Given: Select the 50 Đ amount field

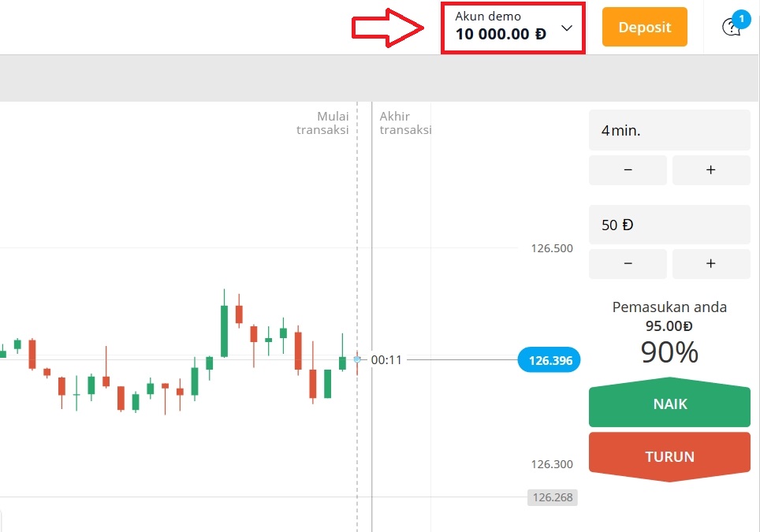Looking at the screenshot, I should pyautogui.click(x=669, y=225).
